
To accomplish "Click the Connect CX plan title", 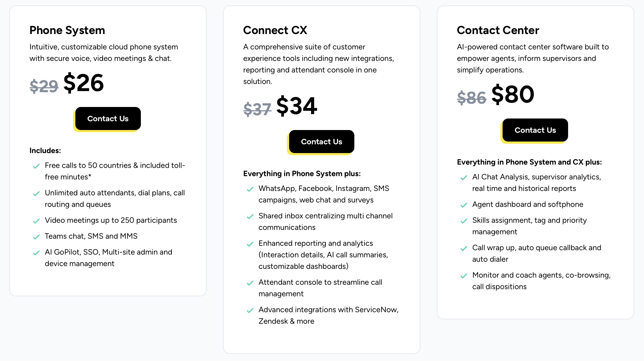I will click(275, 30).
